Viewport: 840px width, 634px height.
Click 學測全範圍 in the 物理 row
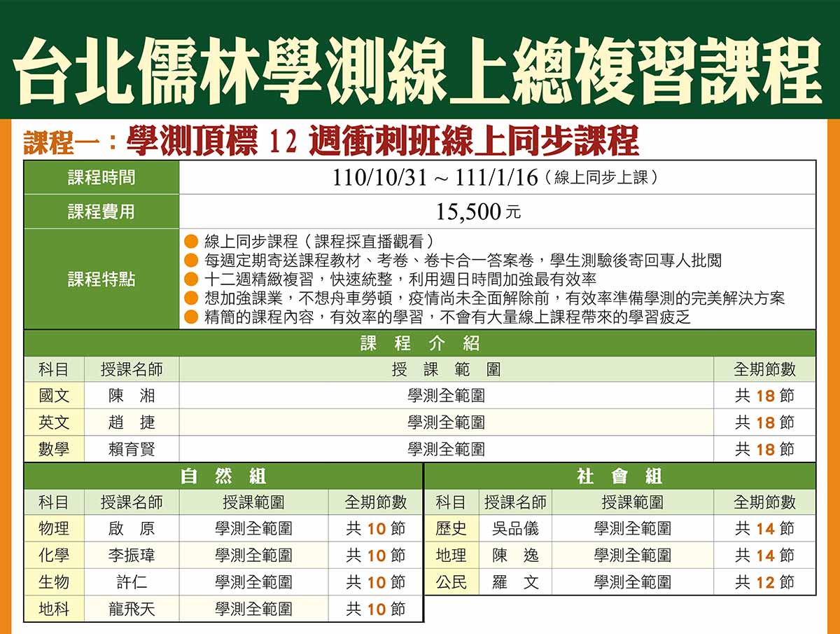click(x=253, y=528)
